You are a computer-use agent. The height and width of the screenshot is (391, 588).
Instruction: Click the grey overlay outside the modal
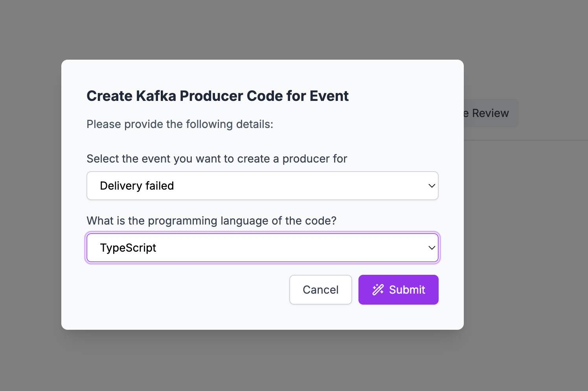pos(31,196)
